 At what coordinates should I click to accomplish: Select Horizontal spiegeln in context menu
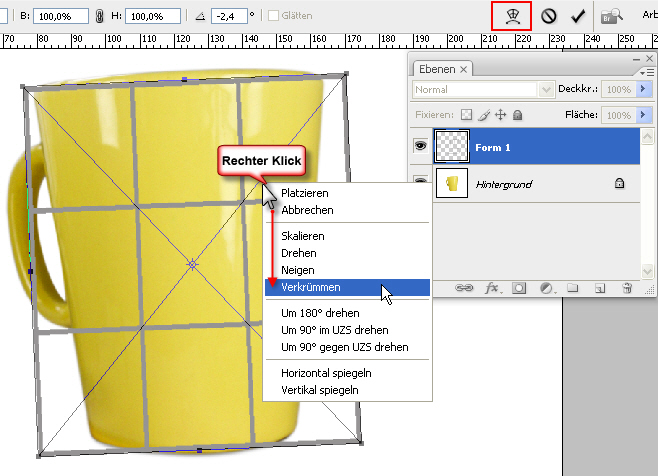[x=320, y=372]
